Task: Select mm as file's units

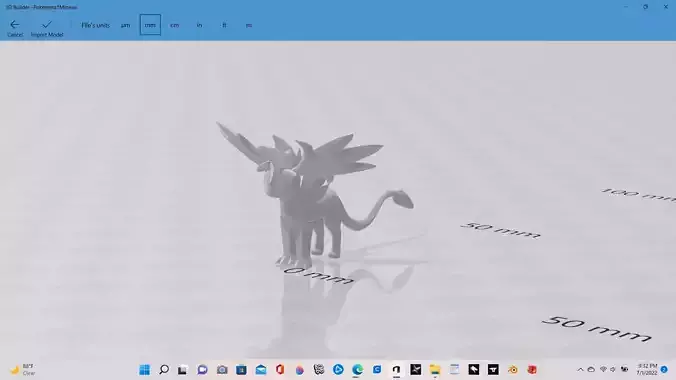Action: pyautogui.click(x=150, y=25)
